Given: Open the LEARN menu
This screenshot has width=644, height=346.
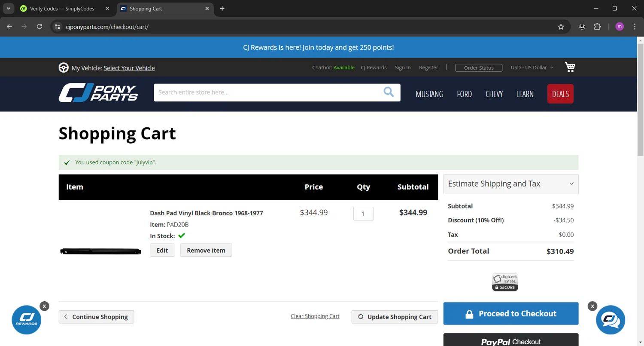Looking at the screenshot, I should [525, 94].
